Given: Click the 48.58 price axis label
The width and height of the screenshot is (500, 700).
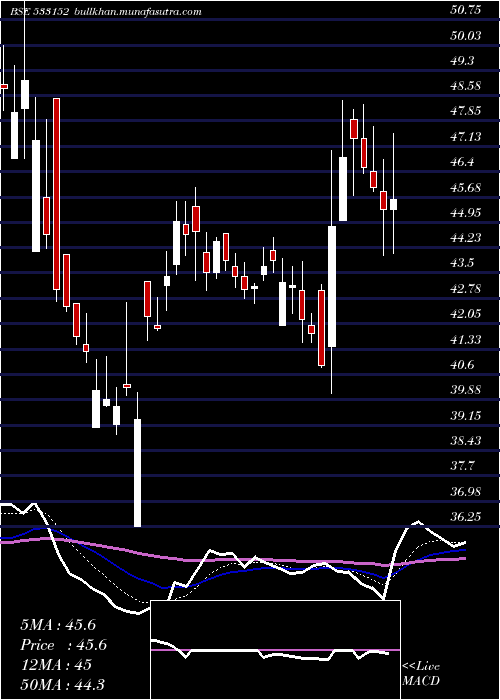Looking at the screenshot, I should point(466,86).
